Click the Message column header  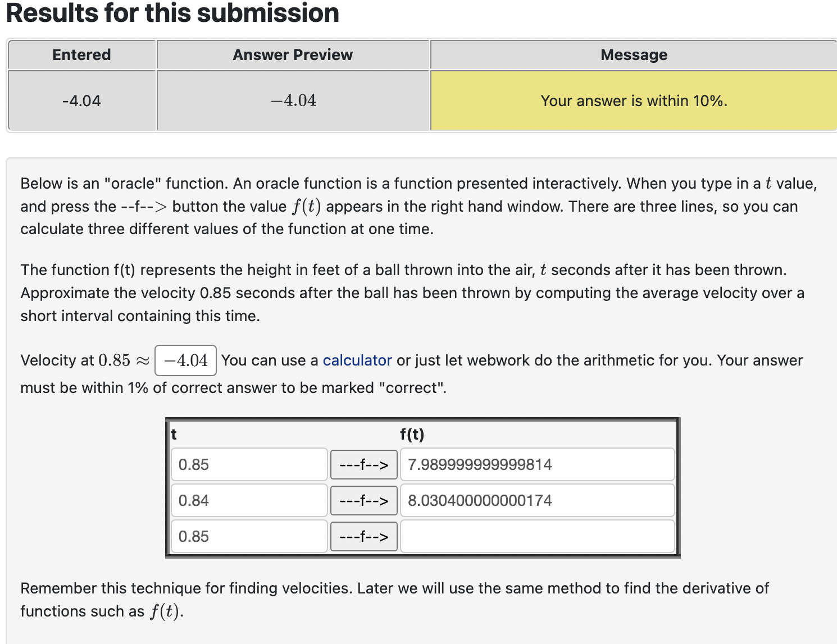pyautogui.click(x=634, y=54)
